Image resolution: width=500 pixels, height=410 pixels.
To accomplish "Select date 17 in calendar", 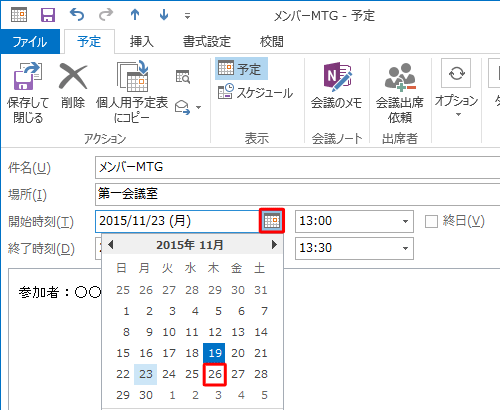I will click(169, 353).
